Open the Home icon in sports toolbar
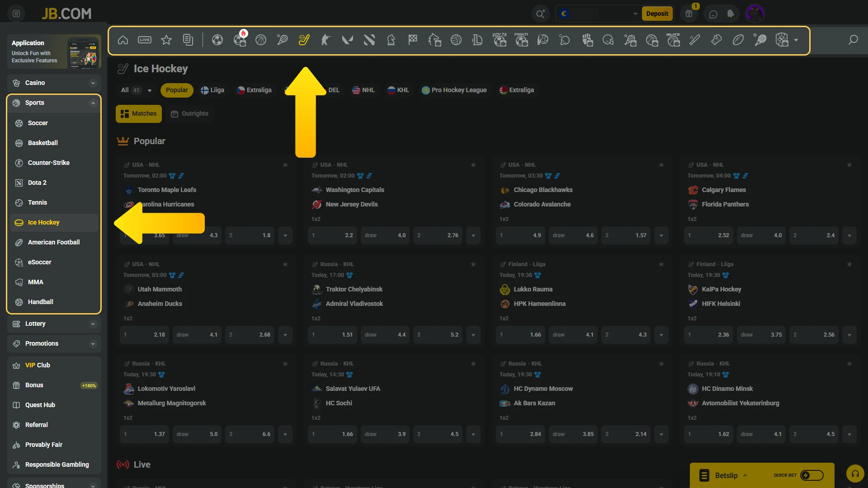868x488 pixels. pyautogui.click(x=123, y=40)
